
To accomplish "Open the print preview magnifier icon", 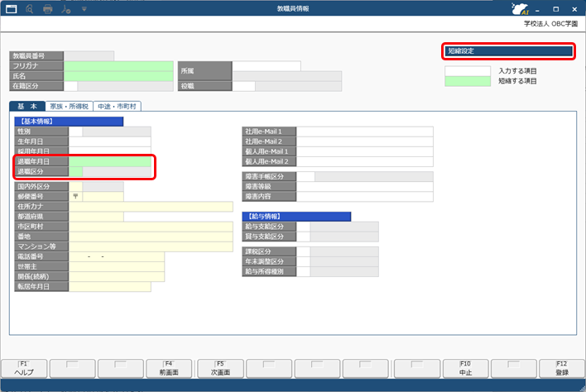I will pos(30,9).
